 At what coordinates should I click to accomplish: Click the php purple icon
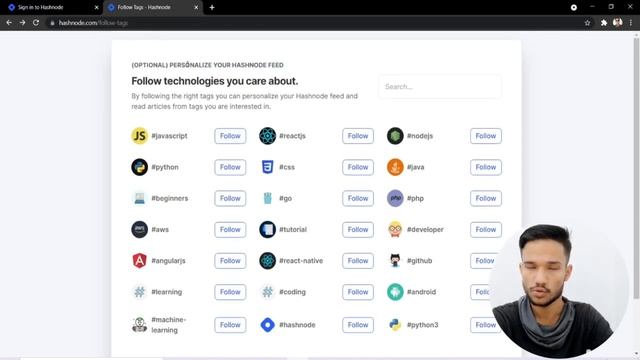click(x=395, y=198)
